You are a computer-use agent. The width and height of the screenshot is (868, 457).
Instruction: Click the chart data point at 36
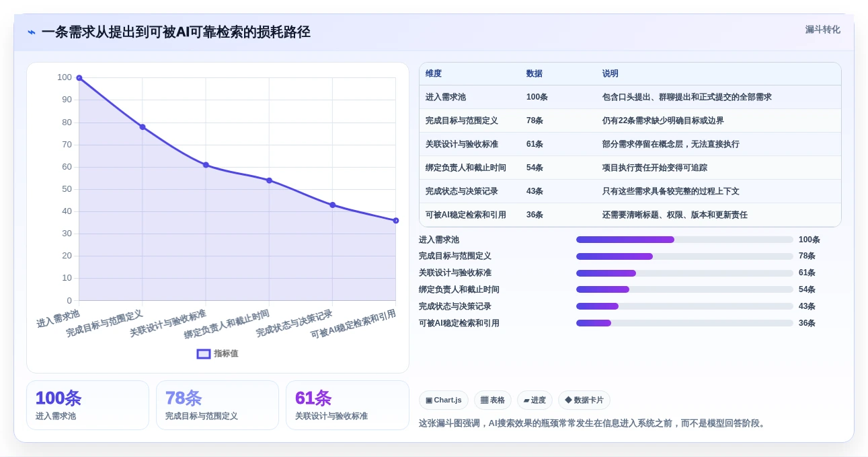pyautogui.click(x=395, y=221)
